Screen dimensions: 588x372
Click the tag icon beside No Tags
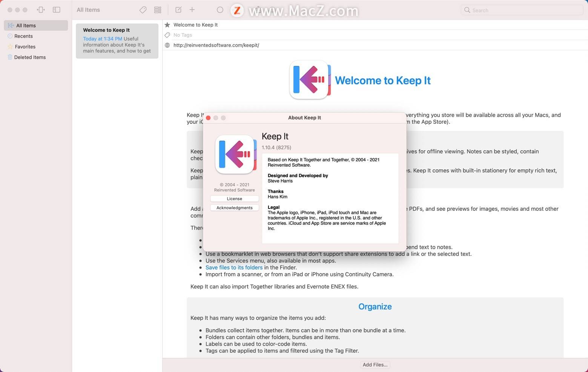167,35
